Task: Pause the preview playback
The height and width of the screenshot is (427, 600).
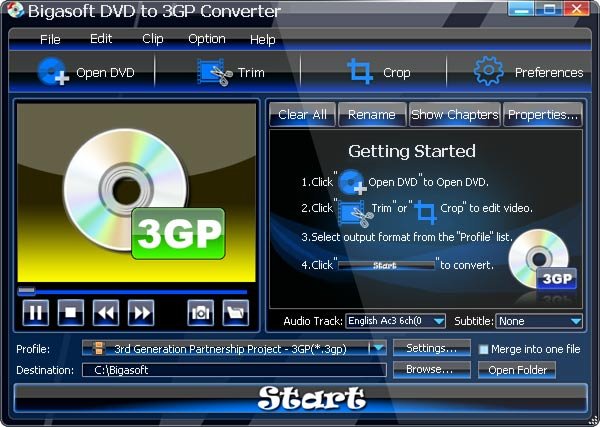Action: click(x=36, y=313)
